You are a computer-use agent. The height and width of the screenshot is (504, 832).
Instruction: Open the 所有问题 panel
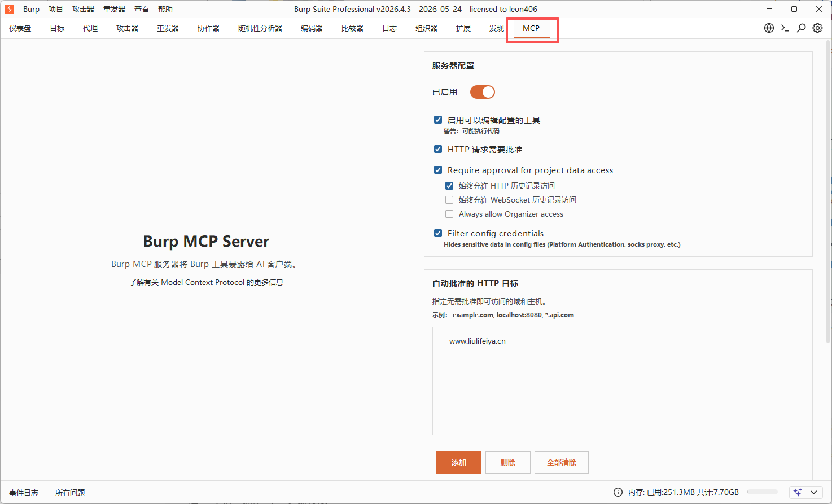coord(70,493)
